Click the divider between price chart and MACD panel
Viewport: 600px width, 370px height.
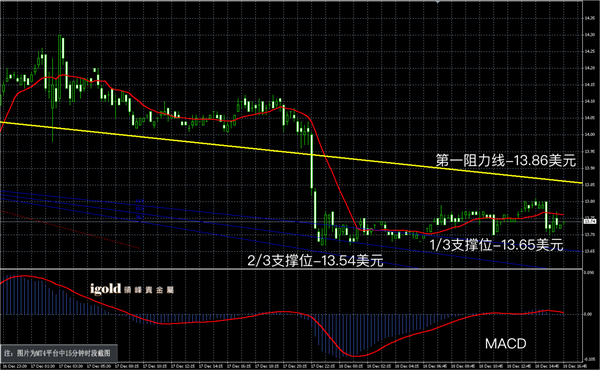pos(291,269)
